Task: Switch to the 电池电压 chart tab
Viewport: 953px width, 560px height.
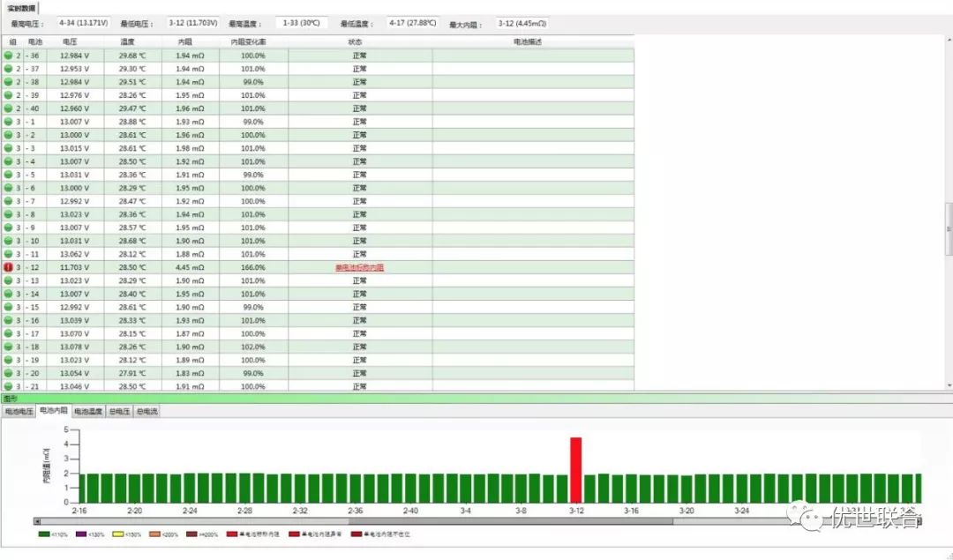Action: click(x=19, y=411)
